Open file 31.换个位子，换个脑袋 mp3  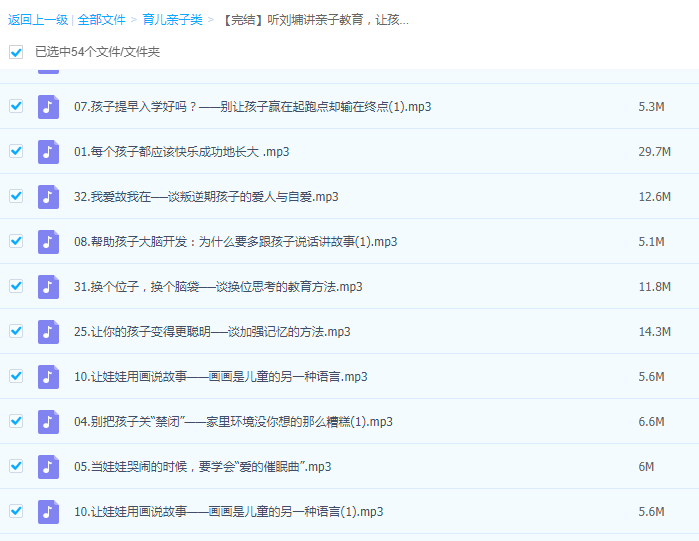[218, 287]
